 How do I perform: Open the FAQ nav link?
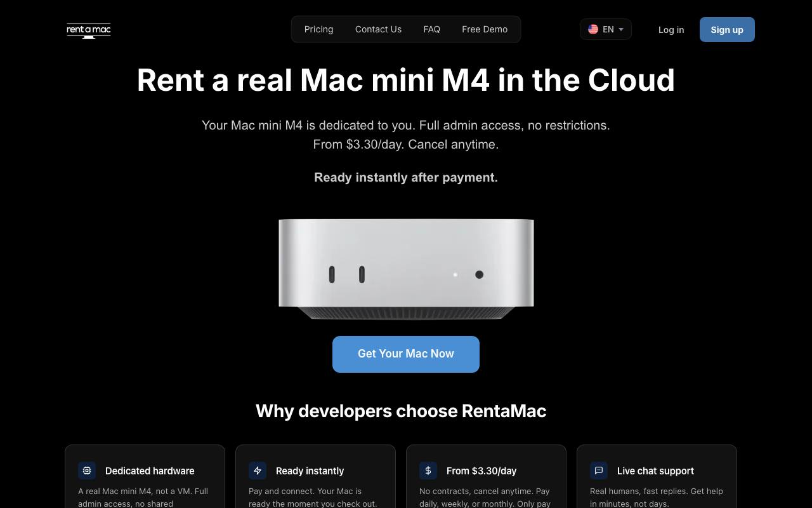[x=431, y=29]
